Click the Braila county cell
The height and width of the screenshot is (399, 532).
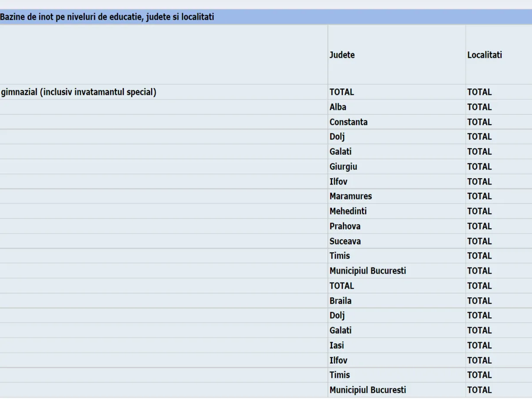(x=340, y=301)
